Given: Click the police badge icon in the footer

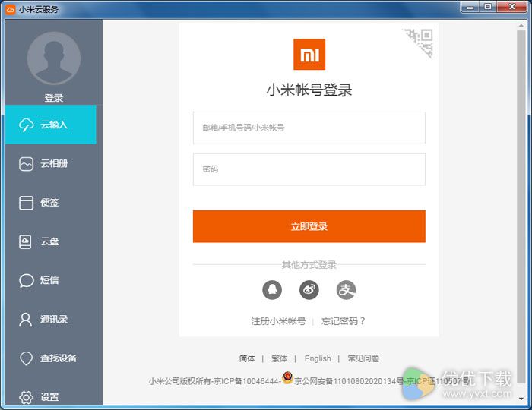Looking at the screenshot, I should pos(287,377).
